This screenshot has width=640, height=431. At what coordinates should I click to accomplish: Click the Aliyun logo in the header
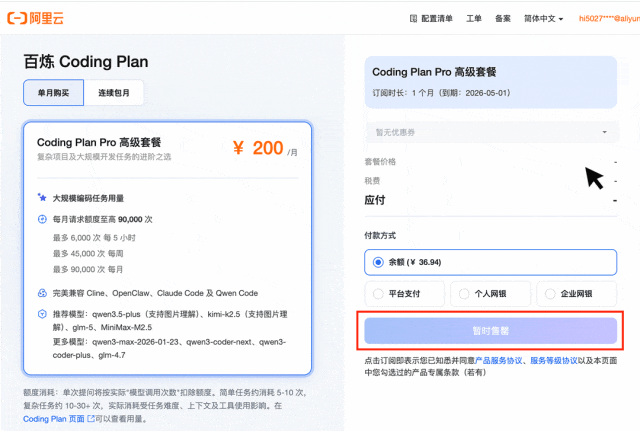[x=36, y=18]
